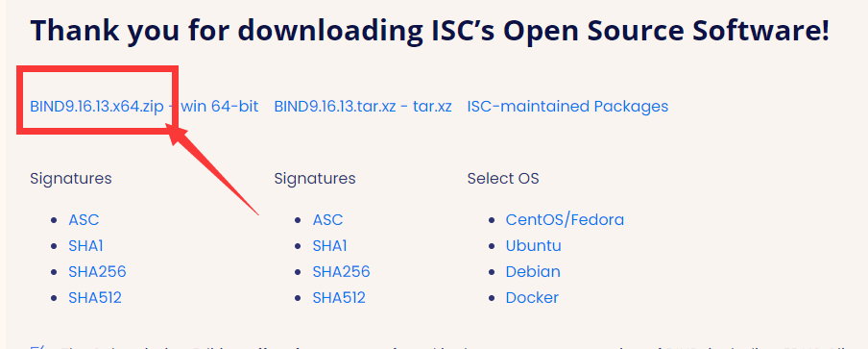The image size is (868, 349).
Task: Open SHA256 signature for the tar.xz
Action: click(342, 271)
